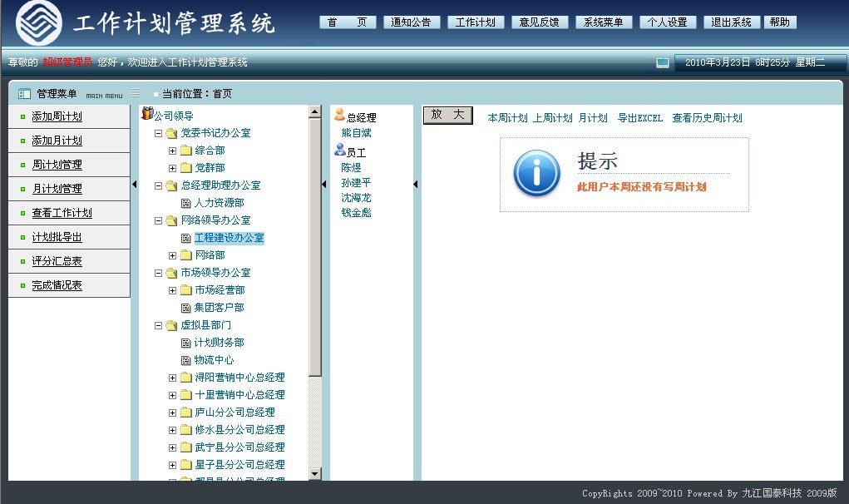The height and width of the screenshot is (504, 849).
Task: Click the 放大 button
Action: (x=447, y=115)
